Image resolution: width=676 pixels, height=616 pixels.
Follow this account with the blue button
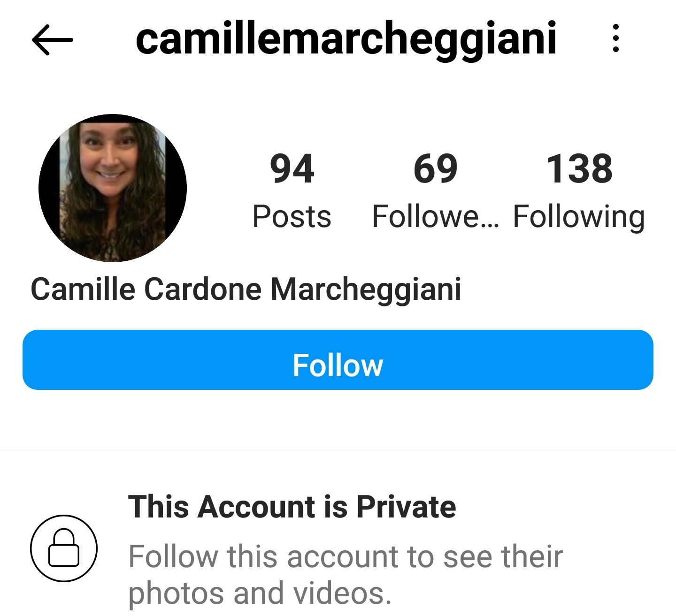point(338,360)
